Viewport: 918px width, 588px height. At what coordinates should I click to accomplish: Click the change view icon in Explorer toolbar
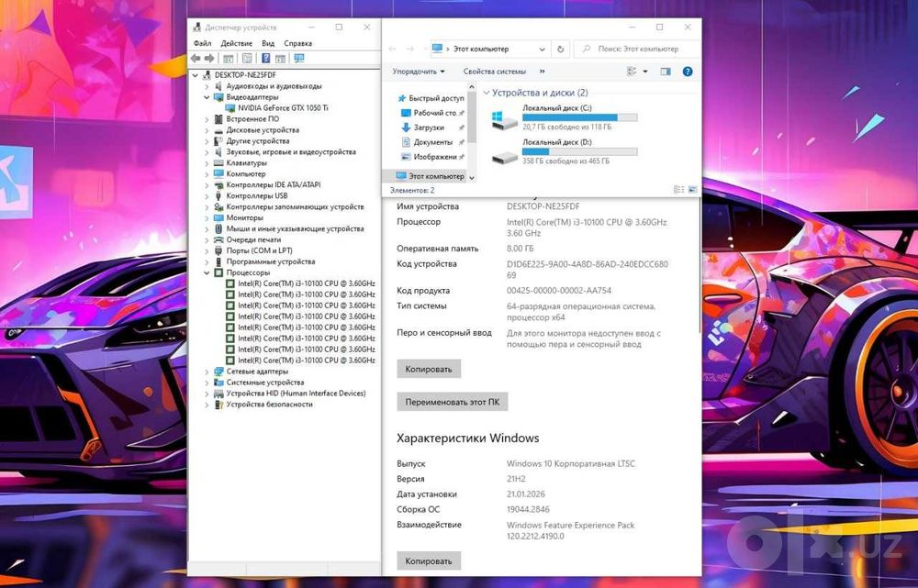point(632,72)
